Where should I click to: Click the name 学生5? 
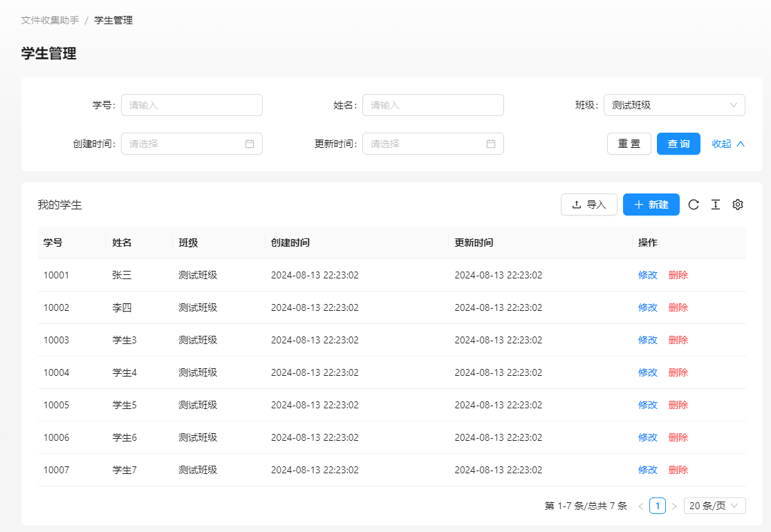click(x=124, y=405)
